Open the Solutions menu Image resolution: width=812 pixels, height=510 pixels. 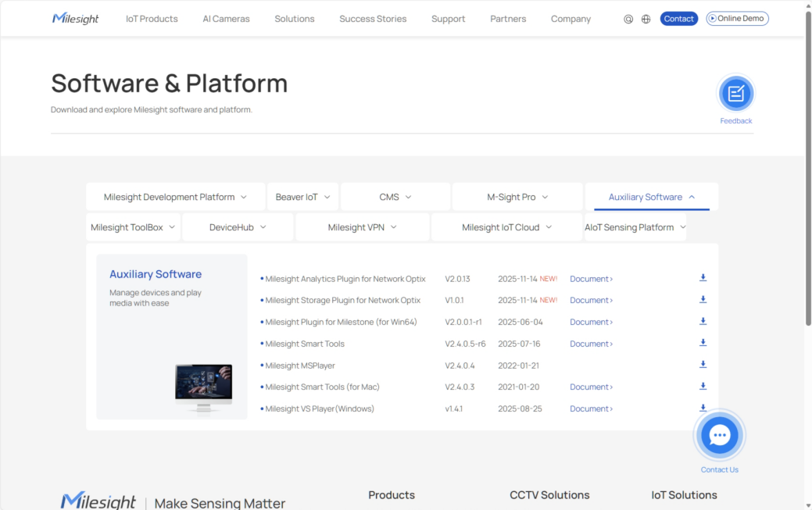click(x=294, y=19)
